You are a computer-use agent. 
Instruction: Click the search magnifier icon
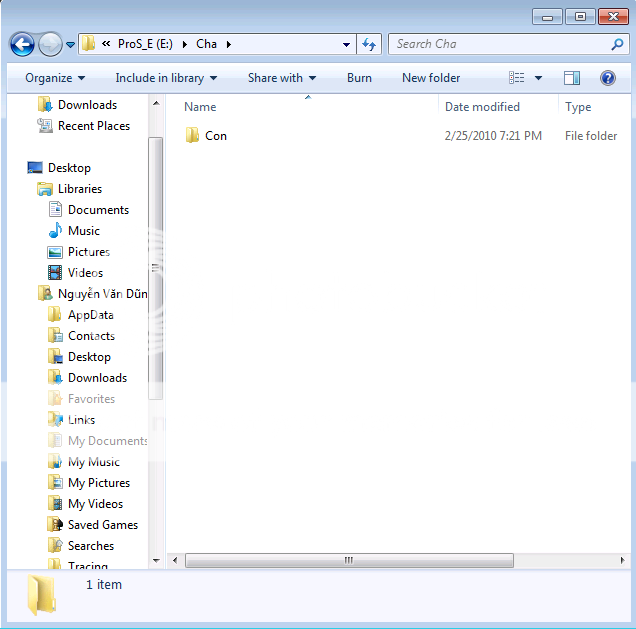617,44
